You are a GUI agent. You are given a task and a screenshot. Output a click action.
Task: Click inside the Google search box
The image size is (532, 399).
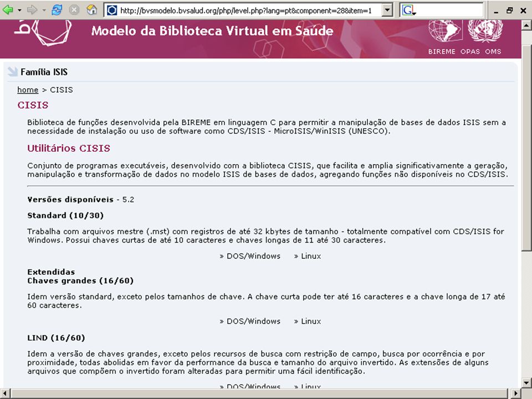pyautogui.click(x=449, y=11)
